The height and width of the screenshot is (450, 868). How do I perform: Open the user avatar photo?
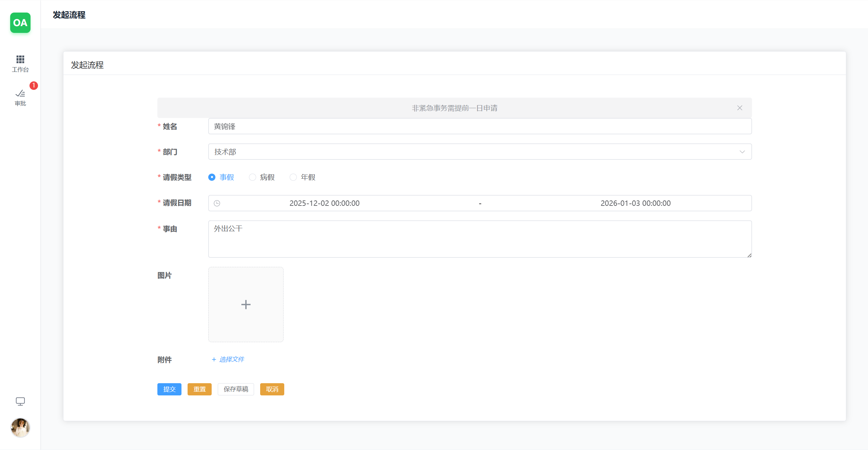point(20,427)
